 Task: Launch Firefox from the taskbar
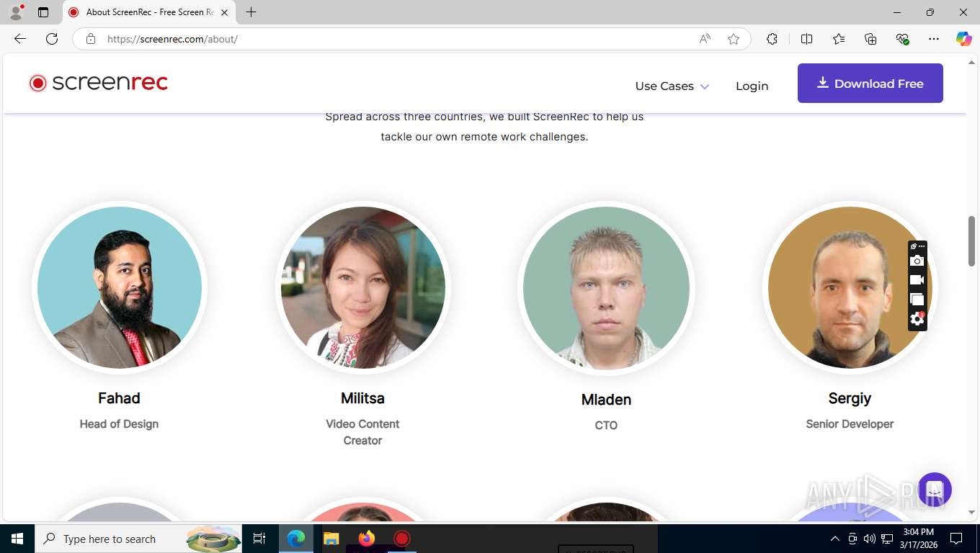[366, 539]
